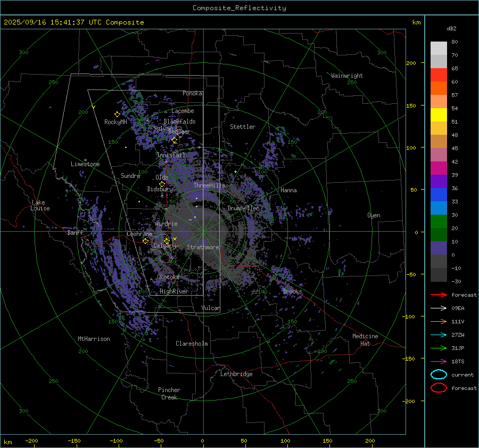Click the ThreeHills map label
The height and width of the screenshot is (448, 479).
point(210,185)
